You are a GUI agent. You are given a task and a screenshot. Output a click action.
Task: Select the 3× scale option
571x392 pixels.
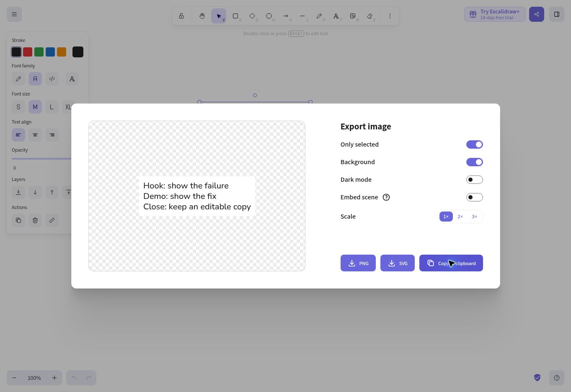click(x=474, y=217)
